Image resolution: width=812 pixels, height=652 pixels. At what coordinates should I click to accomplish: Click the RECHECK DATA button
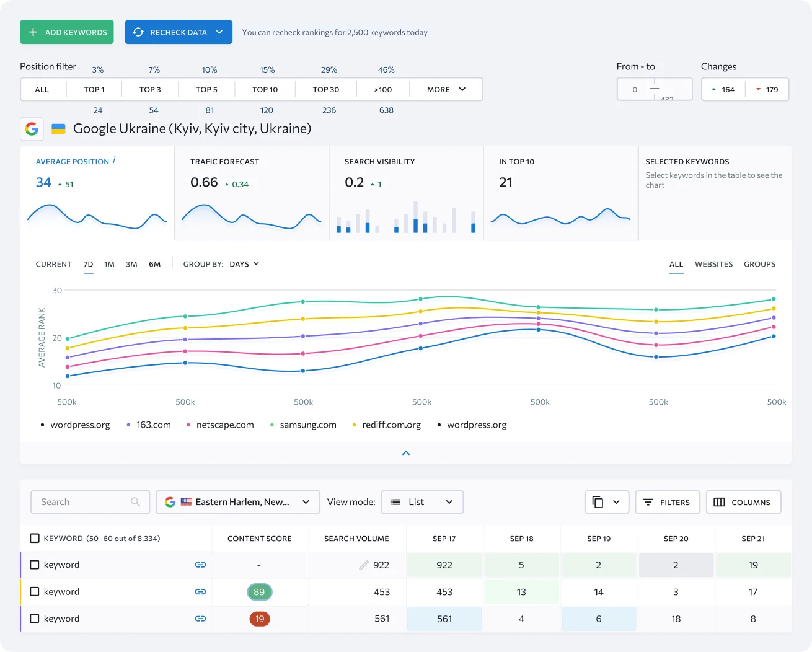pyautogui.click(x=179, y=32)
